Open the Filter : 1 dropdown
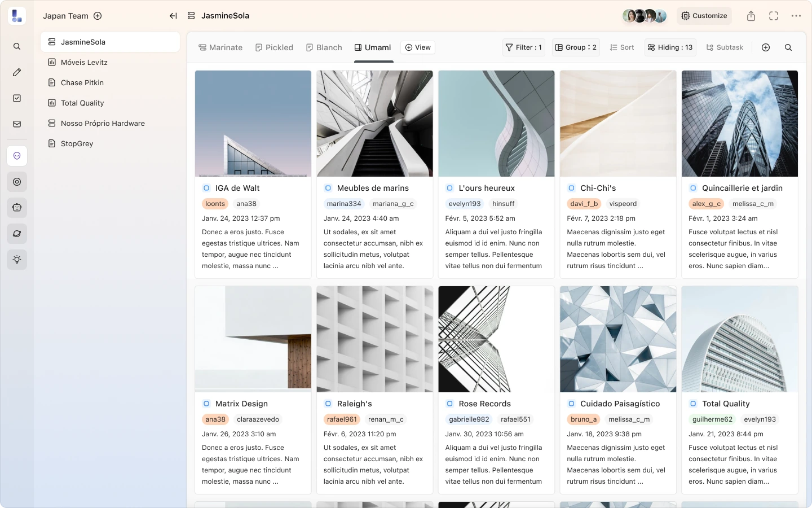 [x=524, y=47]
